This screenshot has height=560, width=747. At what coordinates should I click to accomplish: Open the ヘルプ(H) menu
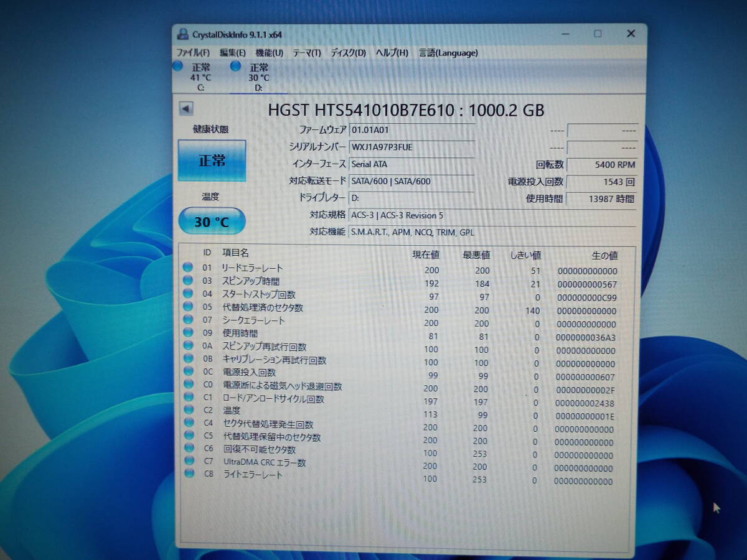point(392,53)
